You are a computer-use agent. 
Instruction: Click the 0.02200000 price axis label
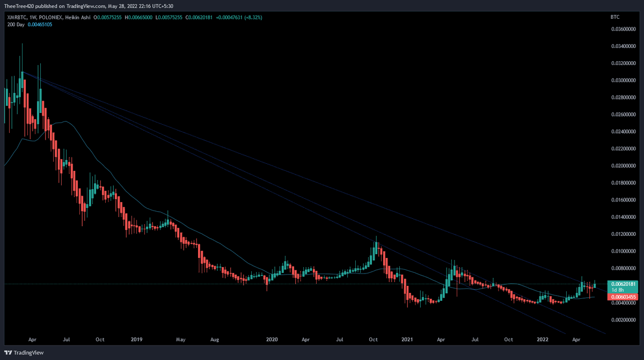pyautogui.click(x=623, y=149)
